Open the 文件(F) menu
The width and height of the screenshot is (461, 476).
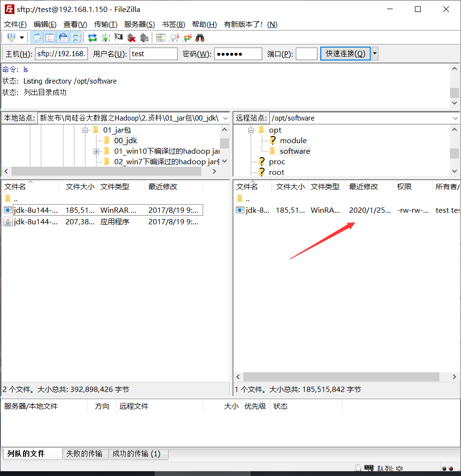[x=15, y=24]
